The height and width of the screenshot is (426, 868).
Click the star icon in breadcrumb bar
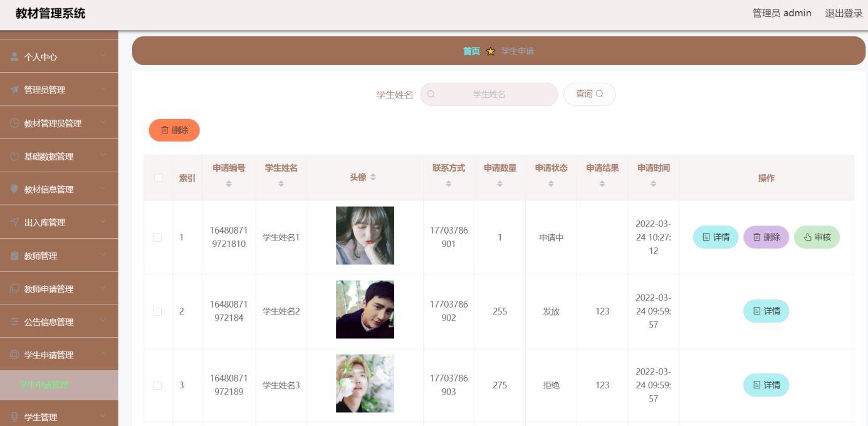coord(491,51)
